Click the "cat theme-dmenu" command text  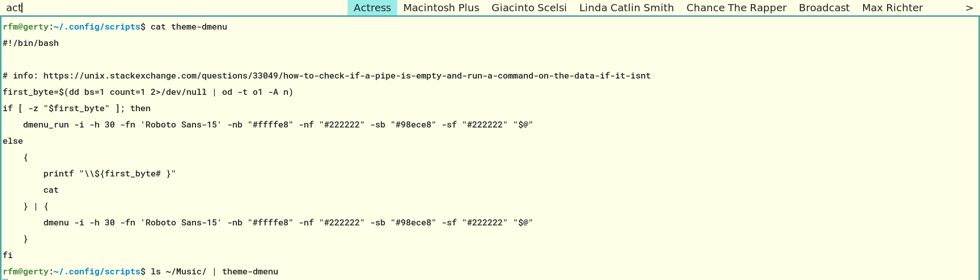pyautogui.click(x=188, y=27)
